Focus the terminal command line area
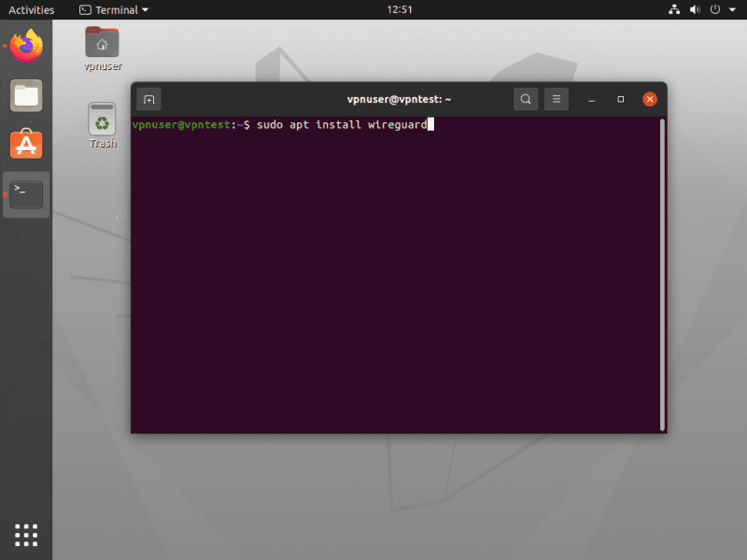 coord(392,280)
